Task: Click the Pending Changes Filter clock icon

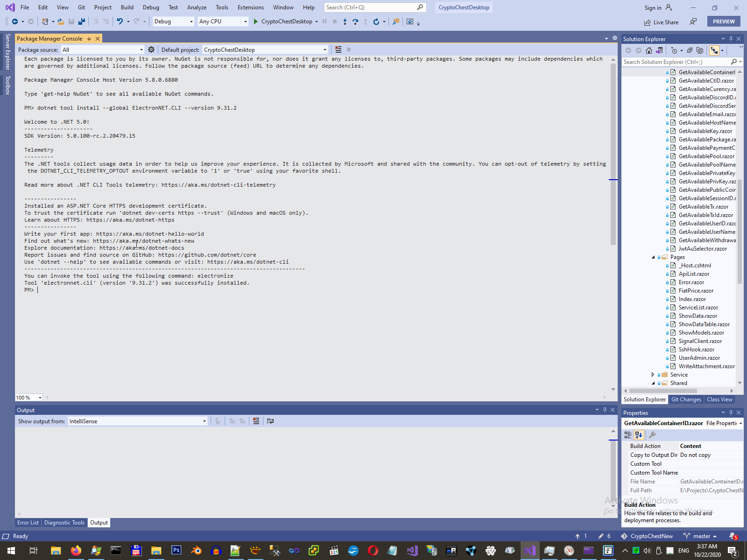Action: coord(674,50)
